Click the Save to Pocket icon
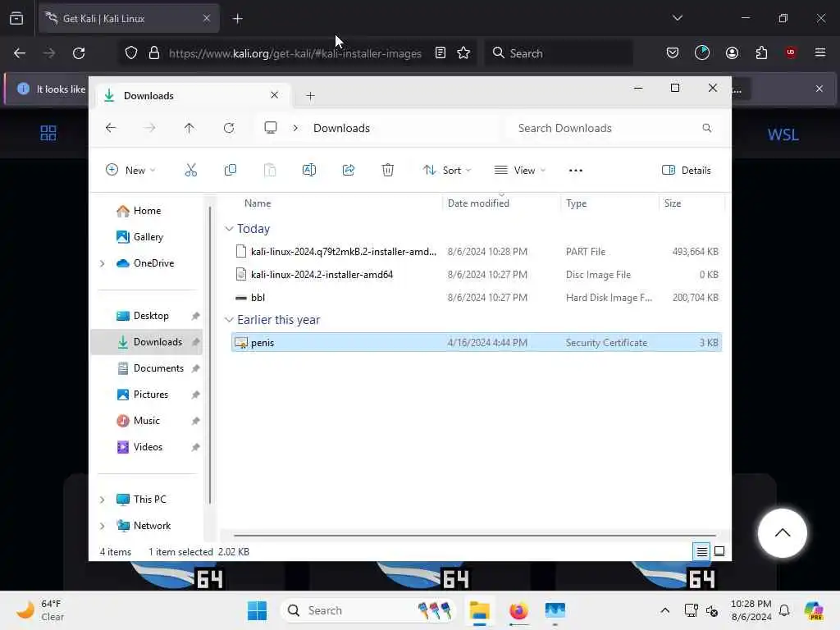The height and width of the screenshot is (630, 840). pos(673,53)
